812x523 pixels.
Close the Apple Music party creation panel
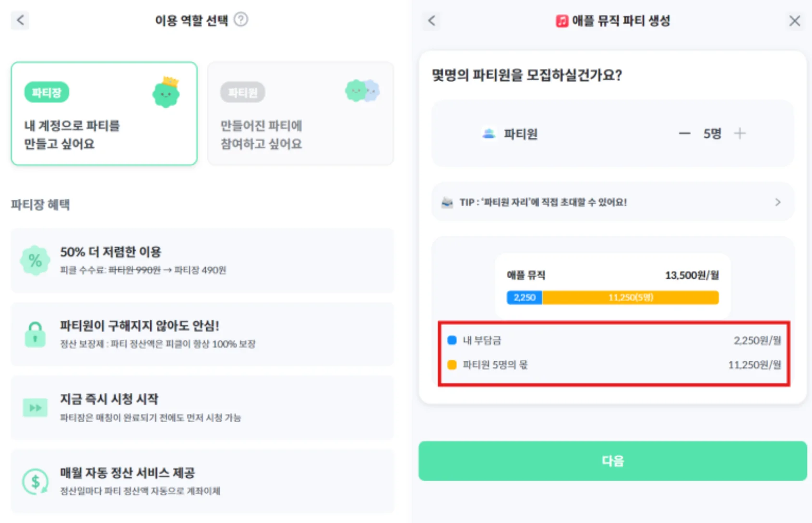click(795, 21)
